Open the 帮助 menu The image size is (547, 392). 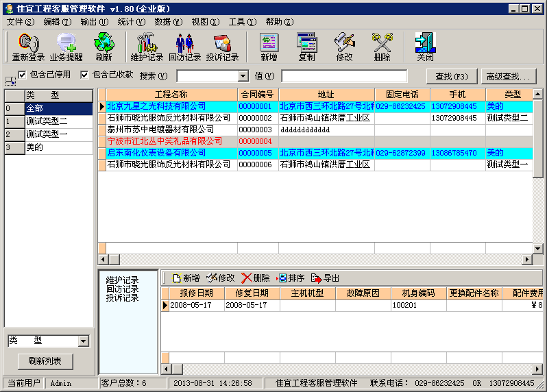pos(279,22)
